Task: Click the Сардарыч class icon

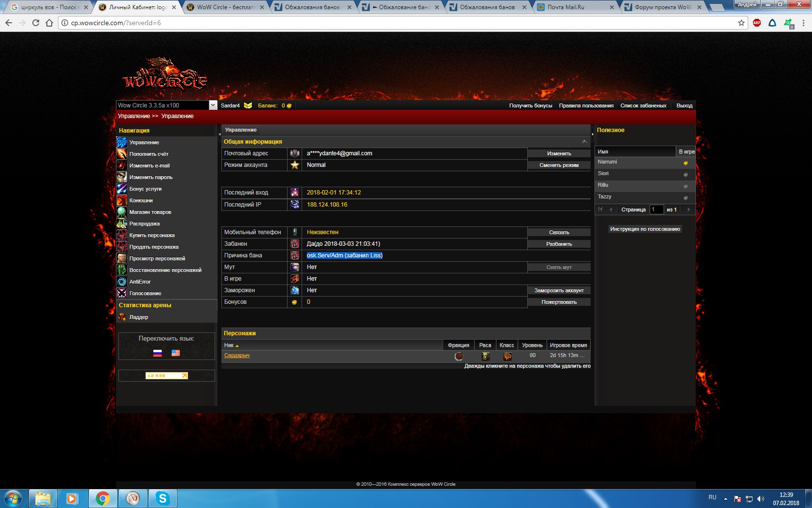Action: click(507, 356)
